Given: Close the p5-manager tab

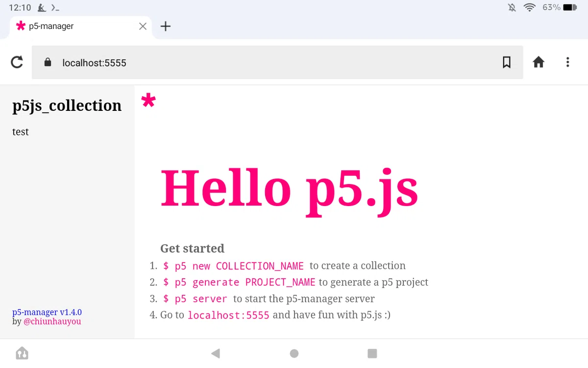Looking at the screenshot, I should [x=143, y=26].
